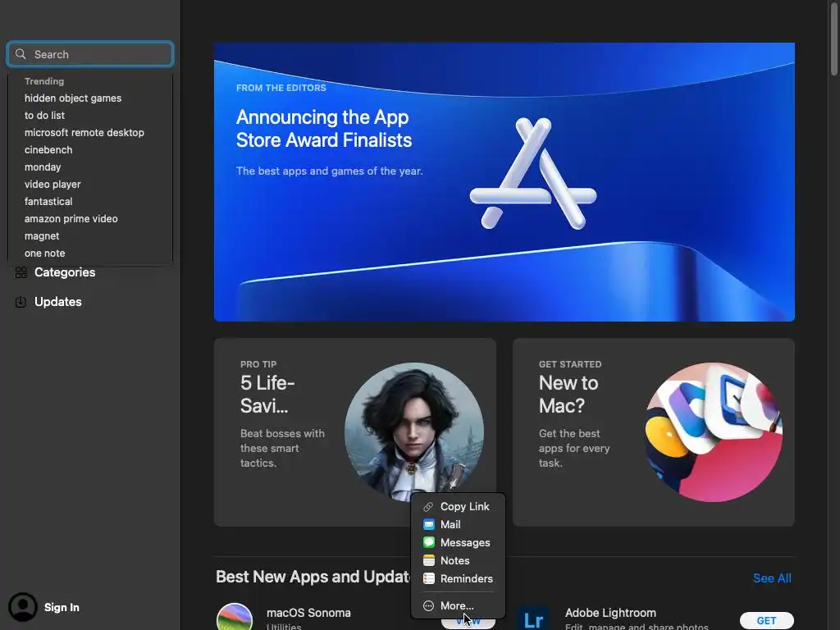Click the Sign In avatar icon
This screenshot has height=630, width=840.
click(22, 607)
